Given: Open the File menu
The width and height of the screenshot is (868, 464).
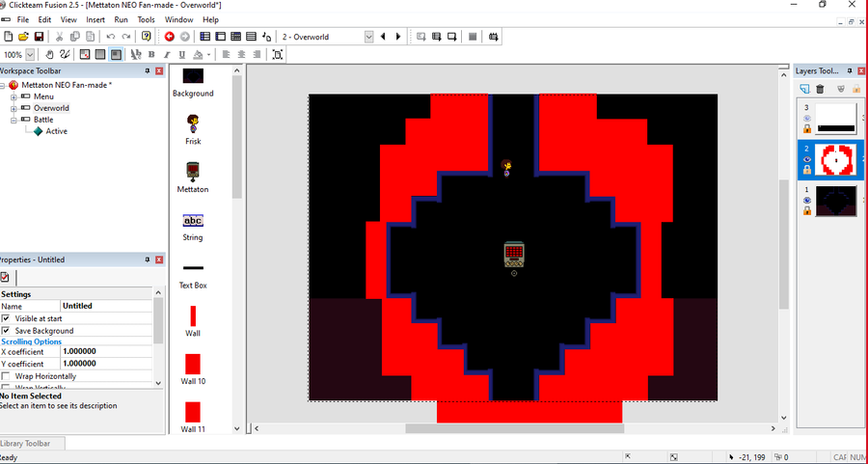Looking at the screenshot, I should [x=23, y=19].
